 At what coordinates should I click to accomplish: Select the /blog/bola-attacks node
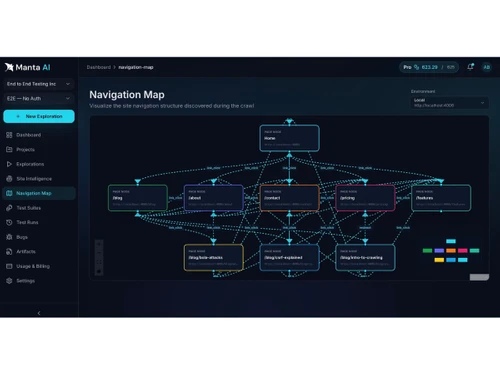214,257
